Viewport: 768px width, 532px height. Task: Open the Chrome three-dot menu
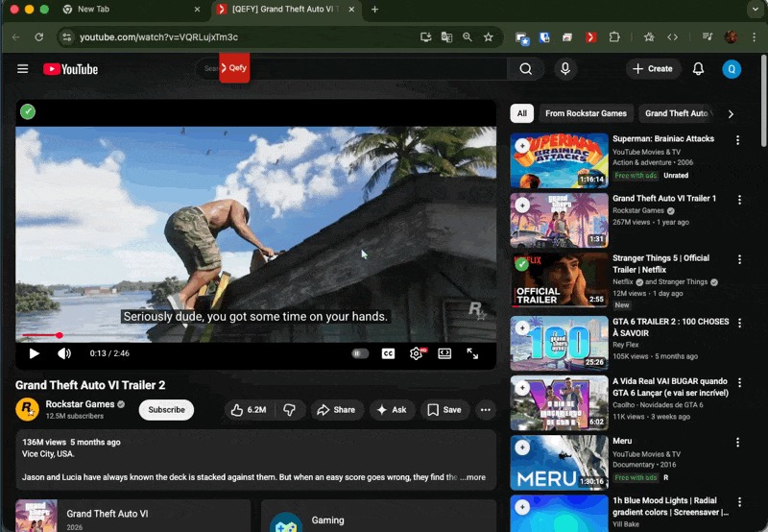point(754,37)
